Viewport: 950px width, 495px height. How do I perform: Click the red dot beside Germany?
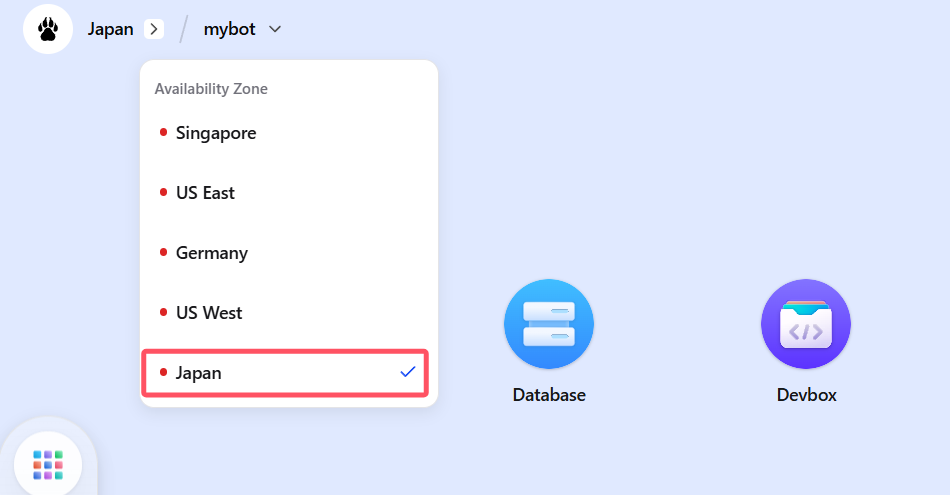pos(163,252)
